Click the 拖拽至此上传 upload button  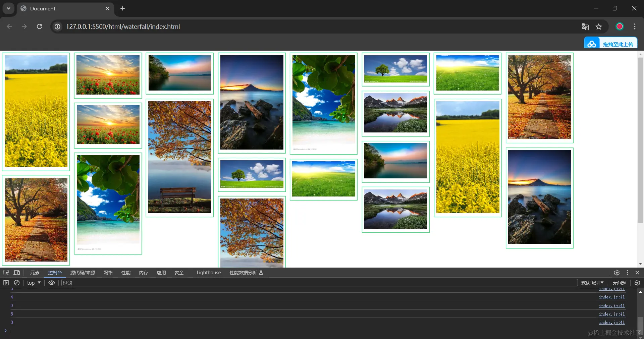(x=611, y=43)
